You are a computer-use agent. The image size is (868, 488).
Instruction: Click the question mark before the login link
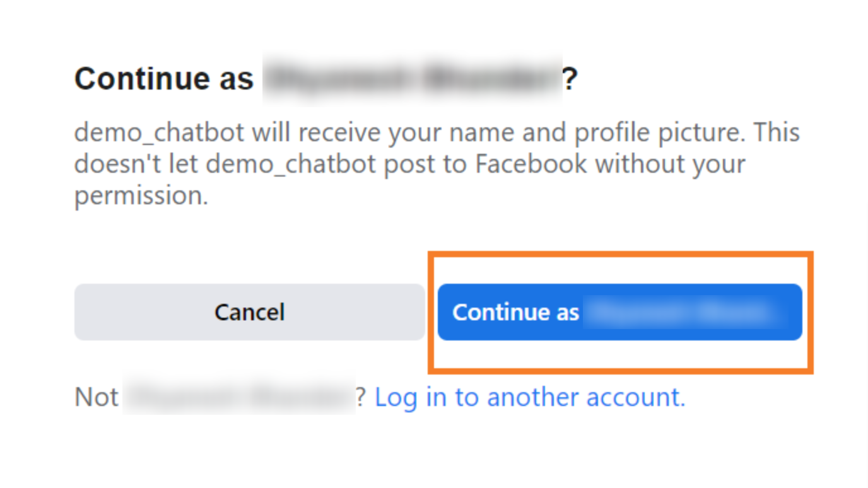pyautogui.click(x=361, y=397)
